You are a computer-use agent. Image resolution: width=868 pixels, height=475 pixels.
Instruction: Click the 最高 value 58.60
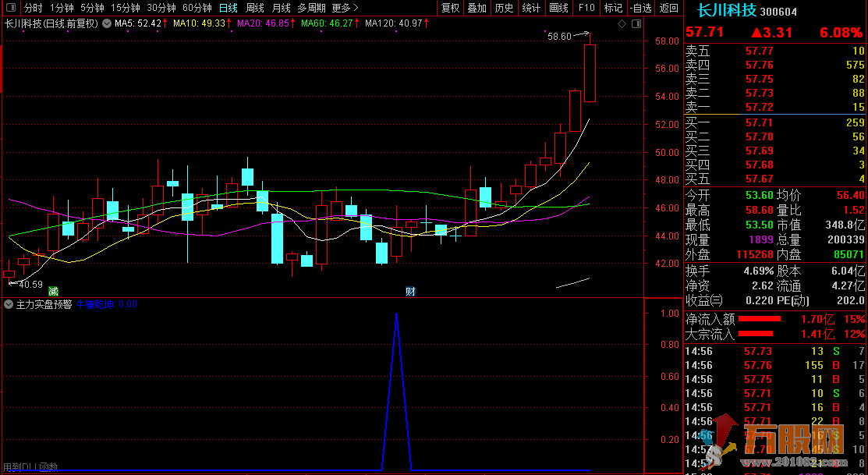coord(760,210)
